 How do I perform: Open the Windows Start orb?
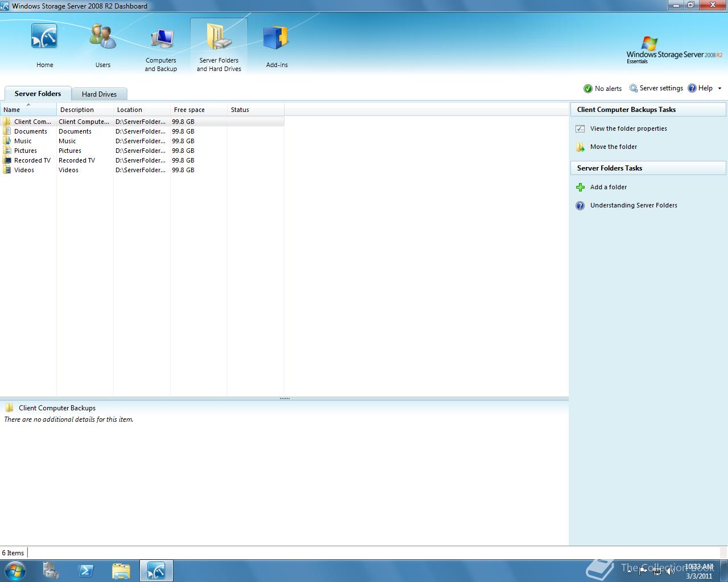[15, 570]
